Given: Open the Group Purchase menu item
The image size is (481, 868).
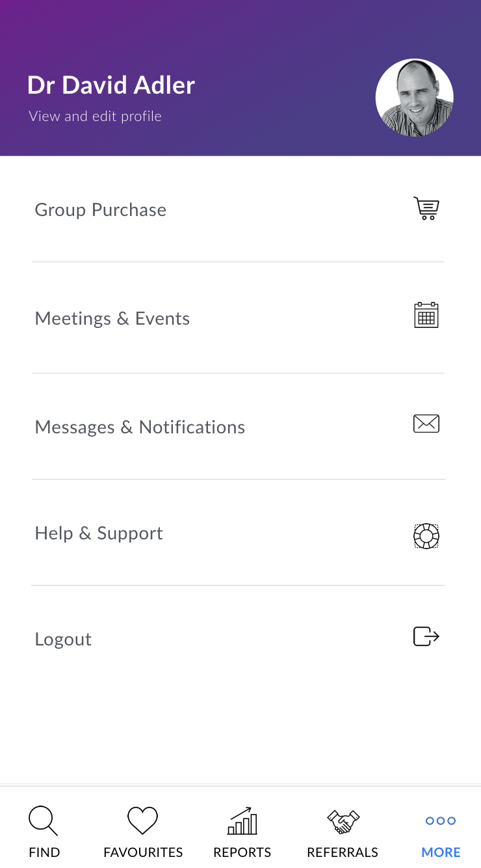Looking at the screenshot, I should 238,210.
